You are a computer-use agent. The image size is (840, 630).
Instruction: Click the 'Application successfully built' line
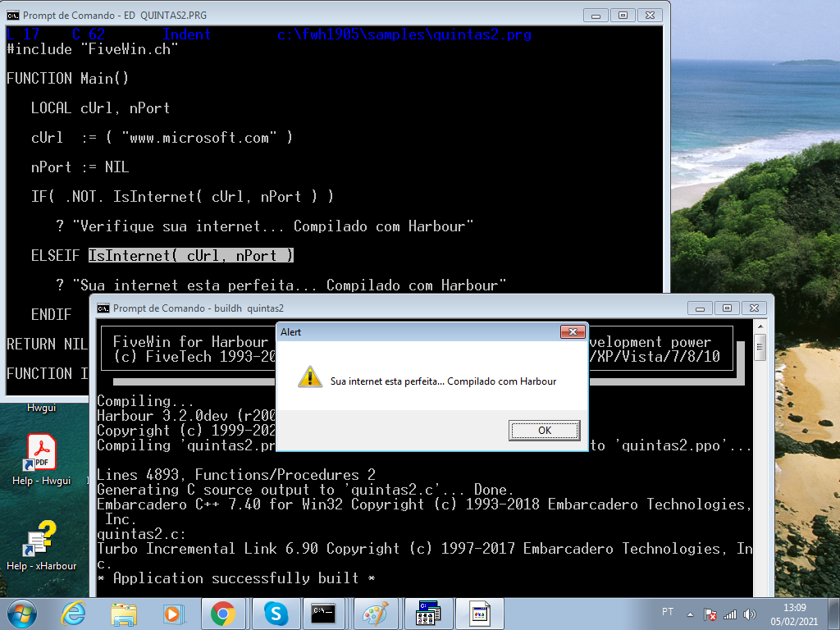235,578
